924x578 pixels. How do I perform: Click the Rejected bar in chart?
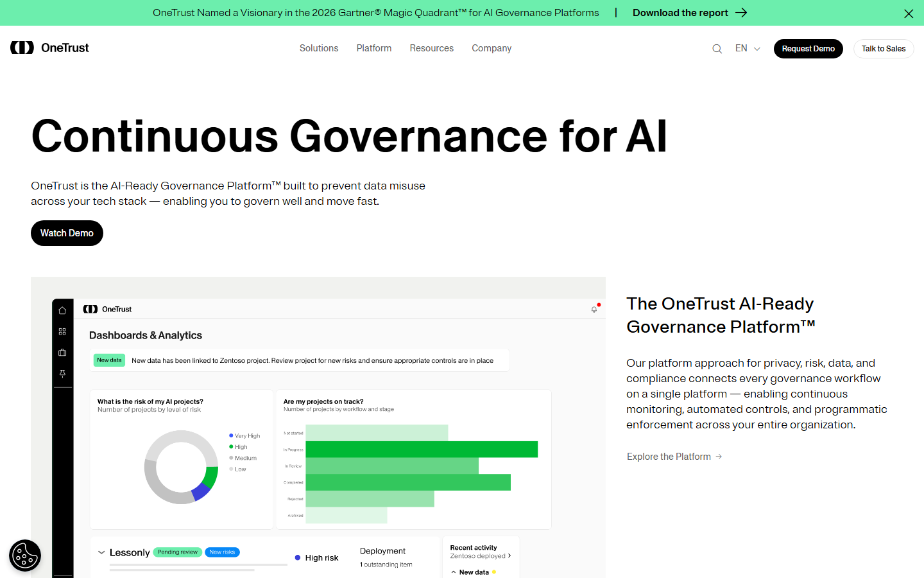click(370, 499)
